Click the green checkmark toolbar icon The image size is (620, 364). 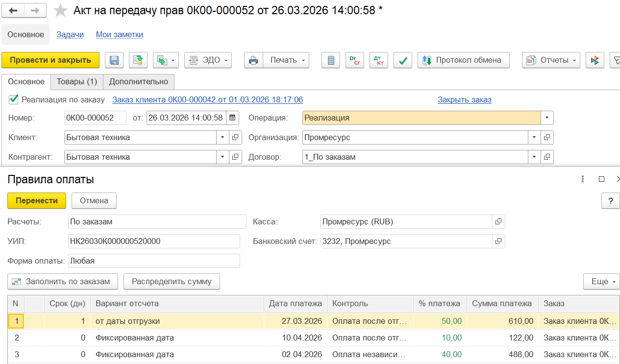(403, 60)
